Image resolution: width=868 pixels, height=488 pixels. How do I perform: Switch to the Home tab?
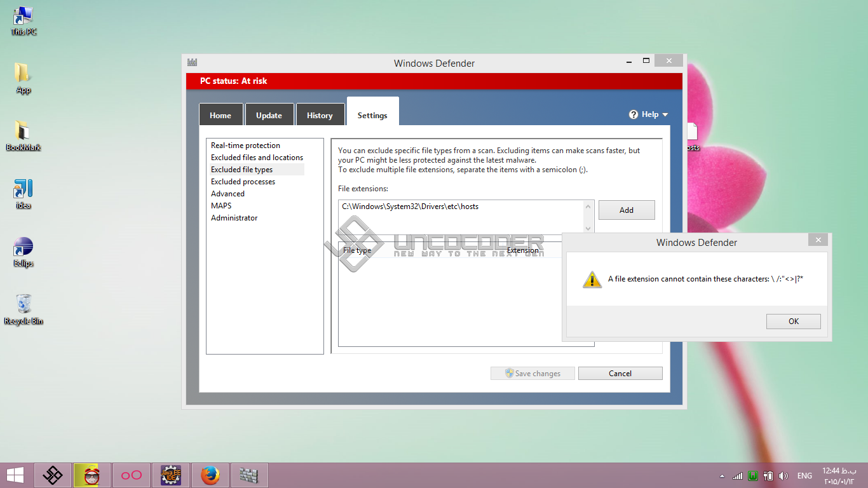220,115
